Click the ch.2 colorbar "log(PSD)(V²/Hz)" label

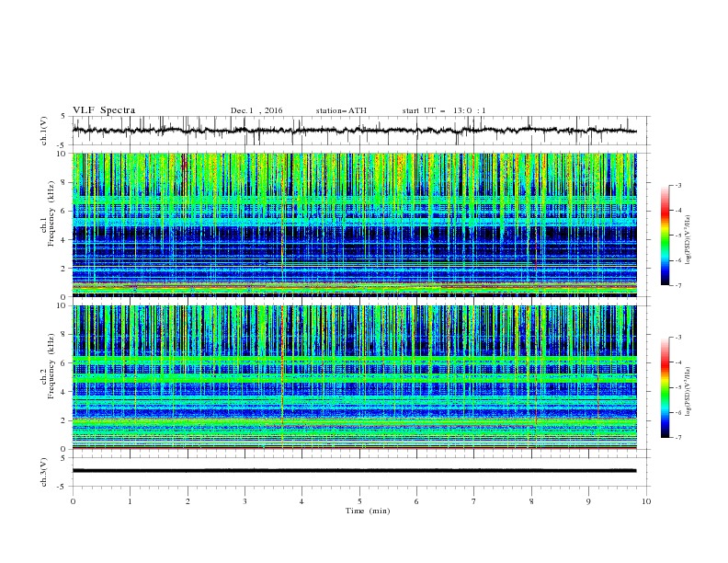[688, 392]
